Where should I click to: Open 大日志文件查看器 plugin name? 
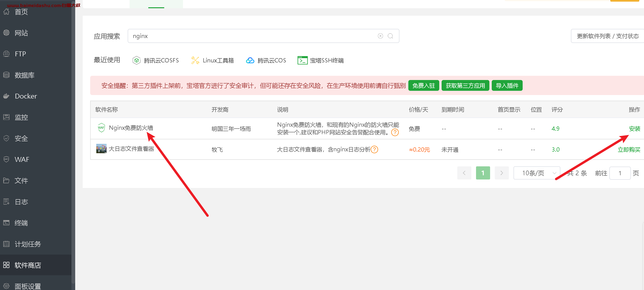coord(131,149)
